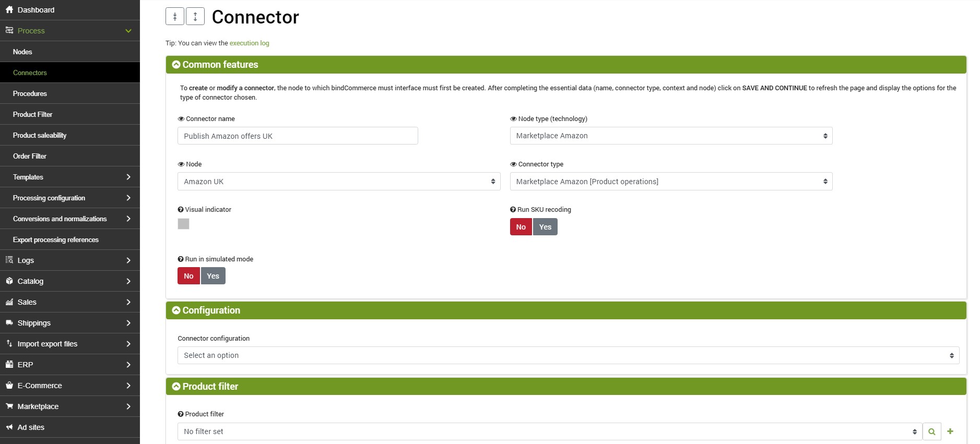The width and height of the screenshot is (980, 444).
Task: Set Run SKU recoding to Yes
Action: 545,227
